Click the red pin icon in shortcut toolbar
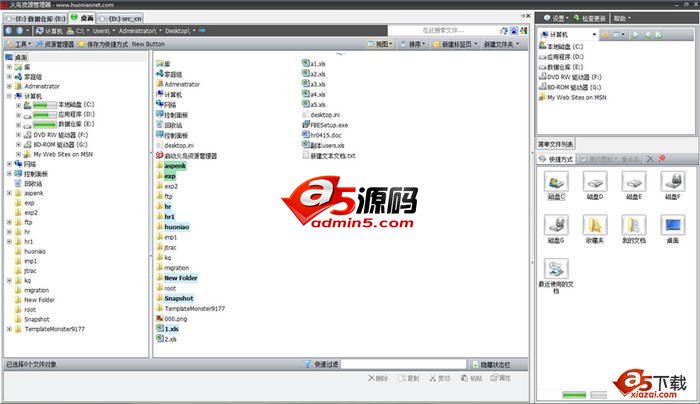The width and height of the screenshot is (700, 404). [x=662, y=159]
